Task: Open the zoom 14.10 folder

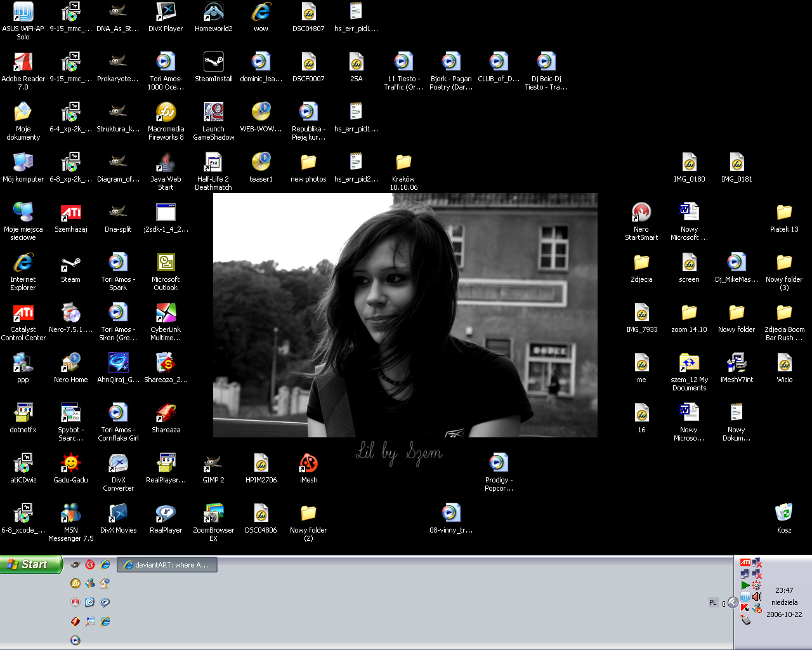Action: tap(689, 317)
